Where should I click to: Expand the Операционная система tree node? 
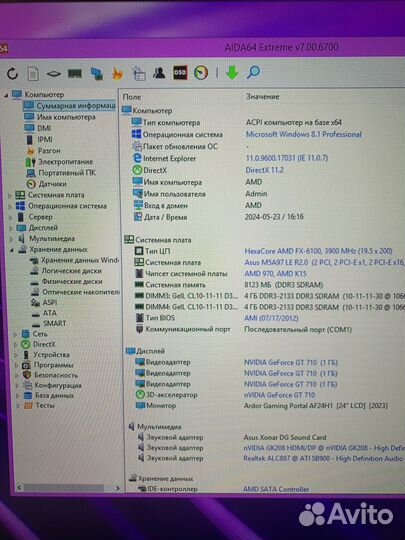coord(10,206)
